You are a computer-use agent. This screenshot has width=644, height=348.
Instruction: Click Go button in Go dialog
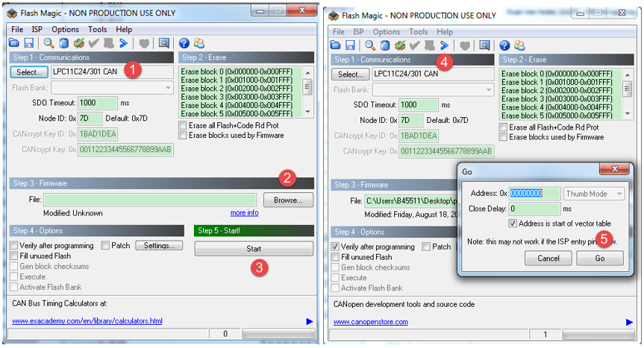[x=600, y=258]
